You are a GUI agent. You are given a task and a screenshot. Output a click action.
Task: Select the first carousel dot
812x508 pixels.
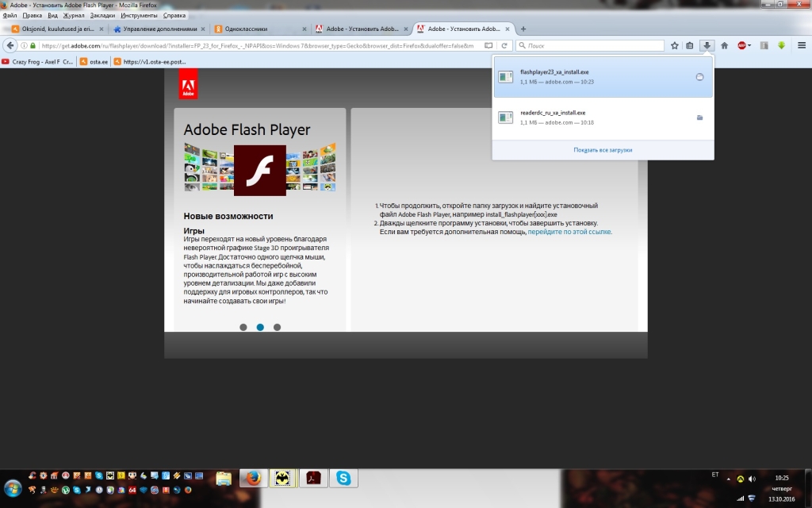coord(243,327)
